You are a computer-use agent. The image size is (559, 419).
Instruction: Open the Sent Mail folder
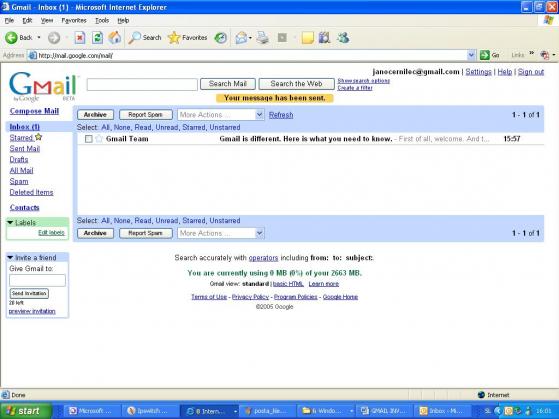(25, 148)
